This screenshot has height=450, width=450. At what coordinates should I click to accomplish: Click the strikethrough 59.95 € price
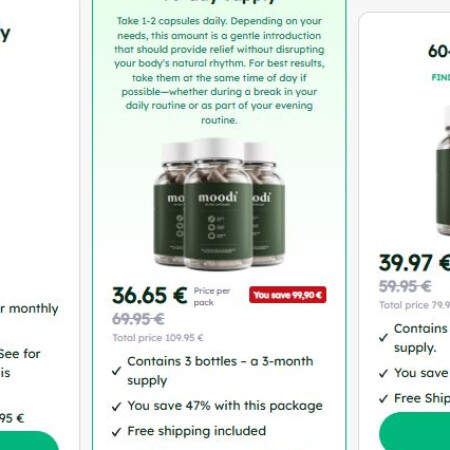405,286
